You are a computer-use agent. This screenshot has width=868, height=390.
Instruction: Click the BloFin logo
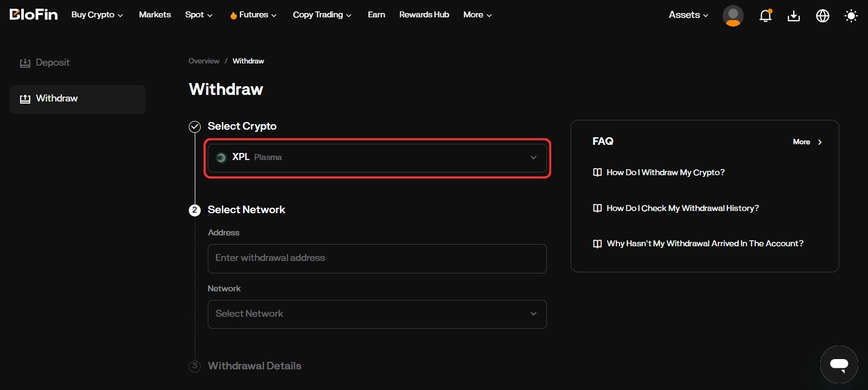click(34, 15)
